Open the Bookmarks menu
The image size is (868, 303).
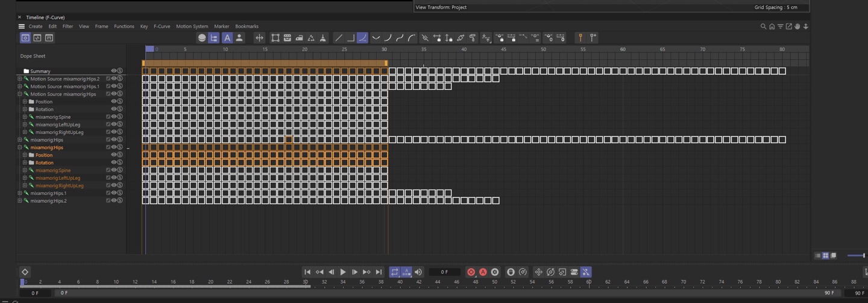click(247, 27)
